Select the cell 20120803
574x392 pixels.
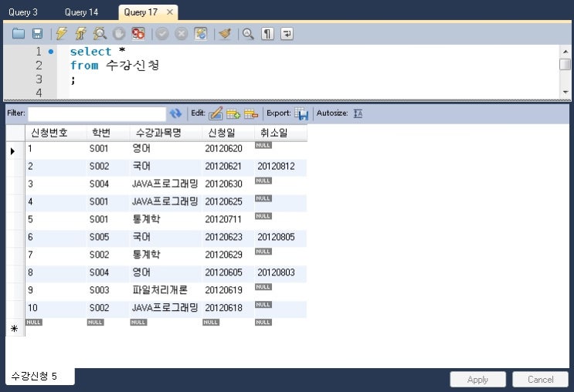[280, 273]
